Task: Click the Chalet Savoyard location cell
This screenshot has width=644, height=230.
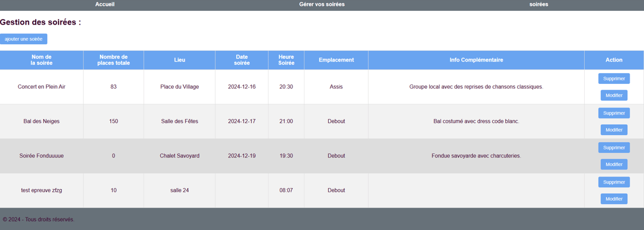Action: (x=179, y=156)
